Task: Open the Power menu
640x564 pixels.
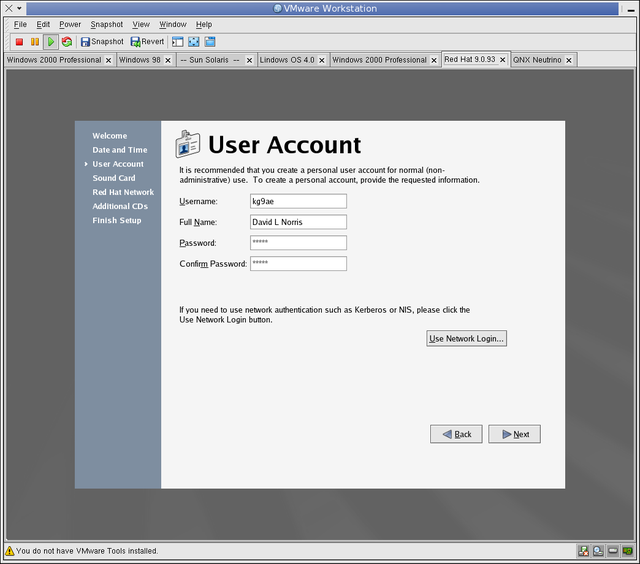Action: pyautogui.click(x=70, y=24)
